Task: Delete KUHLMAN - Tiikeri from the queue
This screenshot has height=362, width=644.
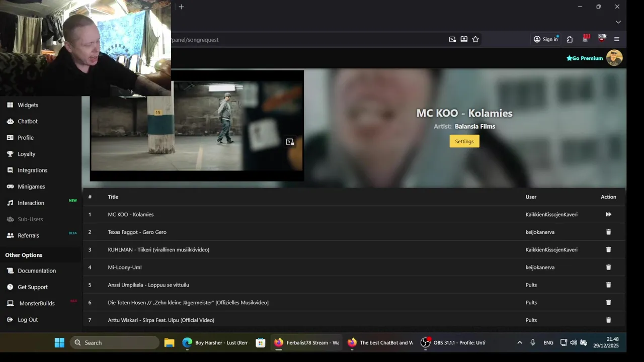Action: tap(608, 249)
